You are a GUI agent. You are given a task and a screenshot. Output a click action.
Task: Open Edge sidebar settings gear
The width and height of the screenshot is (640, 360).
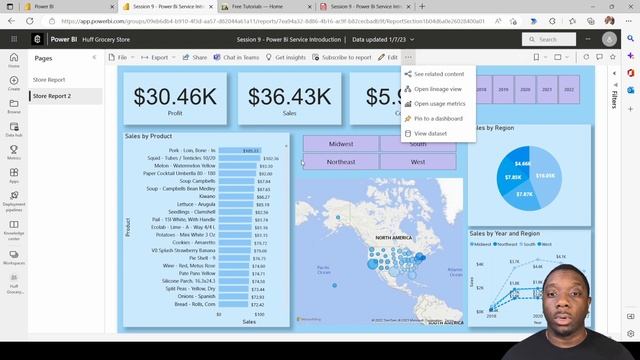[x=631, y=333]
